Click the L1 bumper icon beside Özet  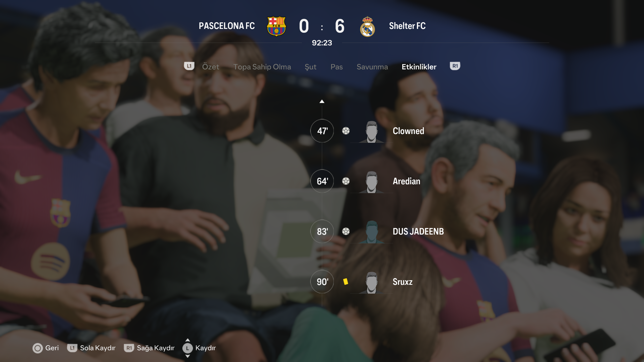pyautogui.click(x=189, y=66)
